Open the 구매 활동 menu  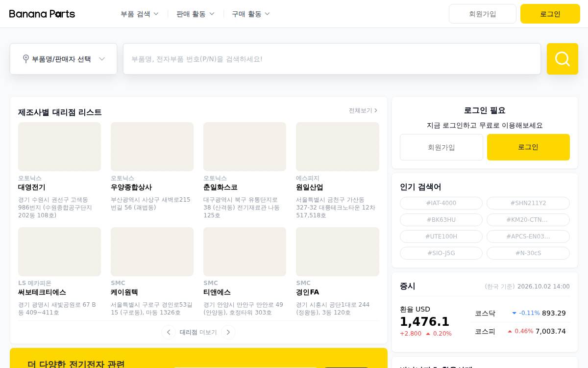(x=251, y=14)
